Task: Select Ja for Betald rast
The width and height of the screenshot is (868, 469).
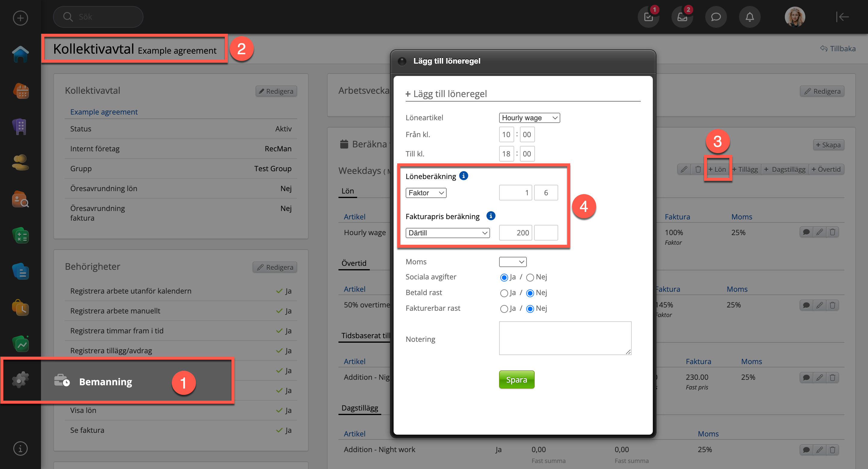Action: click(x=504, y=293)
